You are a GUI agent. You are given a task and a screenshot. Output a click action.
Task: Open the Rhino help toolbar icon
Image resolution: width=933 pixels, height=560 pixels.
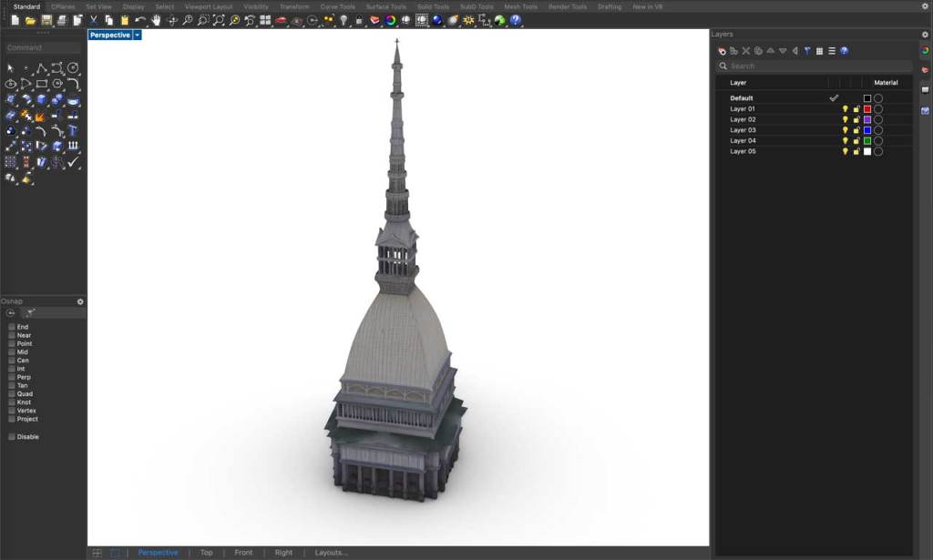coord(844,50)
